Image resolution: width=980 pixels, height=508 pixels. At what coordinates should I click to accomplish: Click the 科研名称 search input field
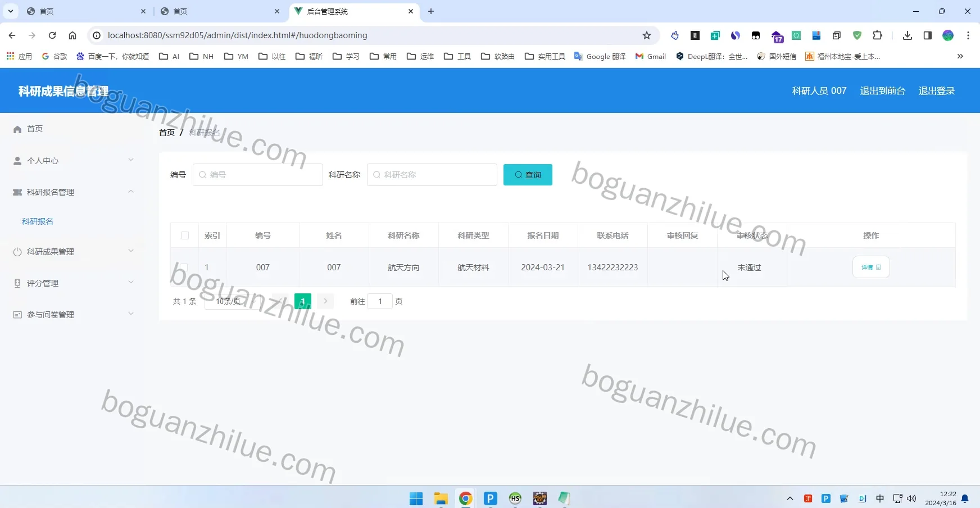point(432,175)
